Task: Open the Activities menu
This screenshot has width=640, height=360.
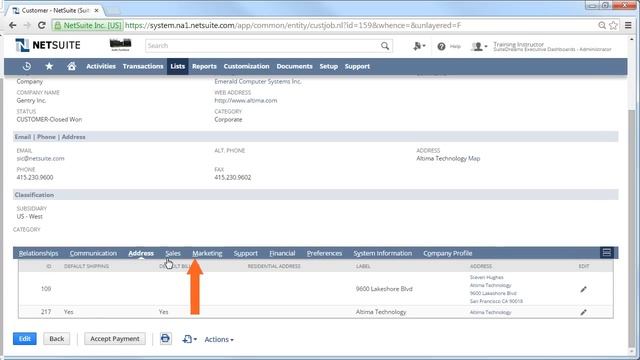Action: tap(101, 66)
